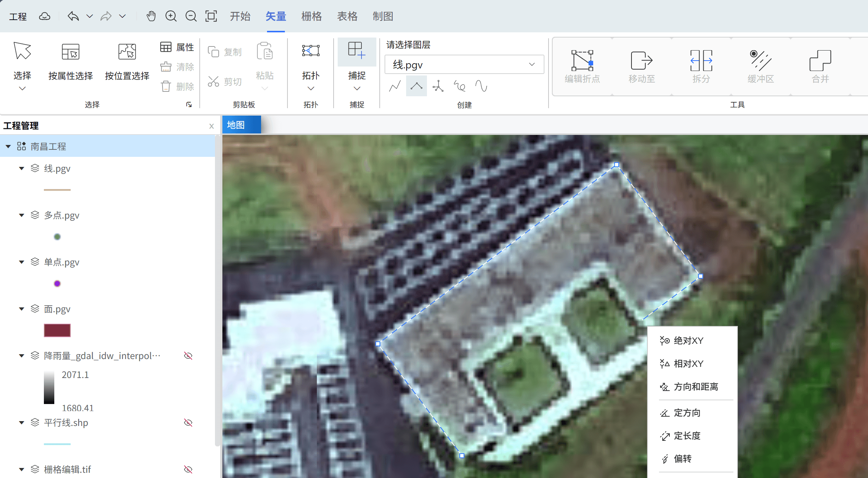The height and width of the screenshot is (478, 868).
Task: Open the 线.pgv layer selection dropdown
Action: click(x=532, y=65)
